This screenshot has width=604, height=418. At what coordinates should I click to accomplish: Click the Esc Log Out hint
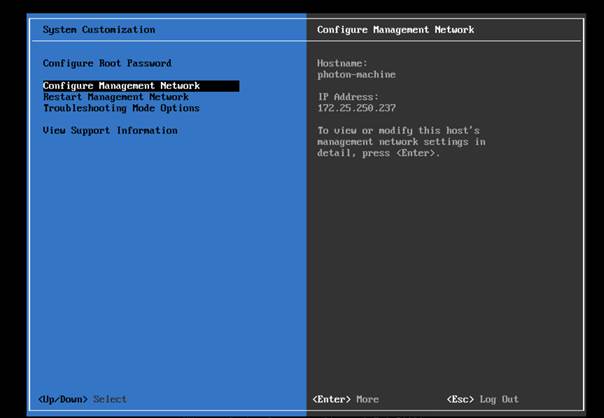click(x=483, y=399)
